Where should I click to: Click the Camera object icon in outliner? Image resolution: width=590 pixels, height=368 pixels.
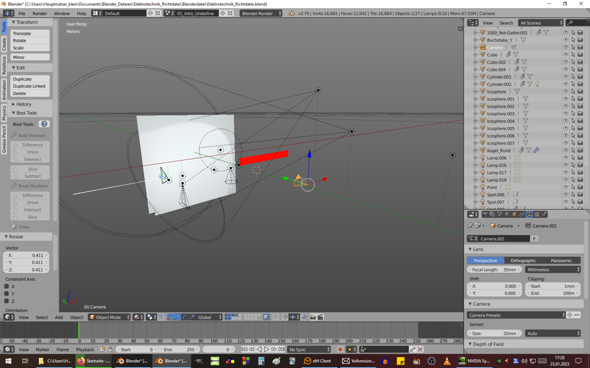pos(483,47)
